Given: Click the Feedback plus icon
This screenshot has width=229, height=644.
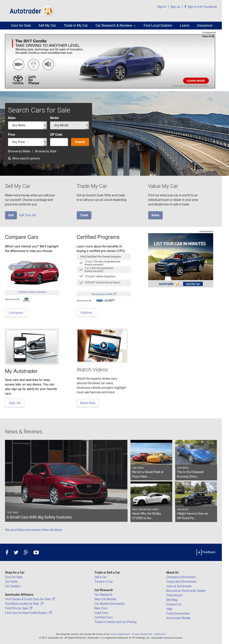Looking at the screenshot, I should click(199, 552).
